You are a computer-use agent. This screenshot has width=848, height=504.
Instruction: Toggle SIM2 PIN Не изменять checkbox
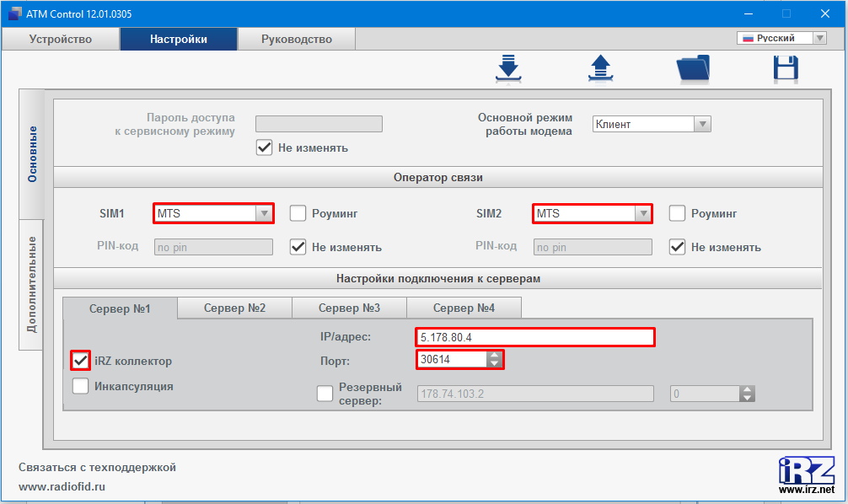[677, 247]
